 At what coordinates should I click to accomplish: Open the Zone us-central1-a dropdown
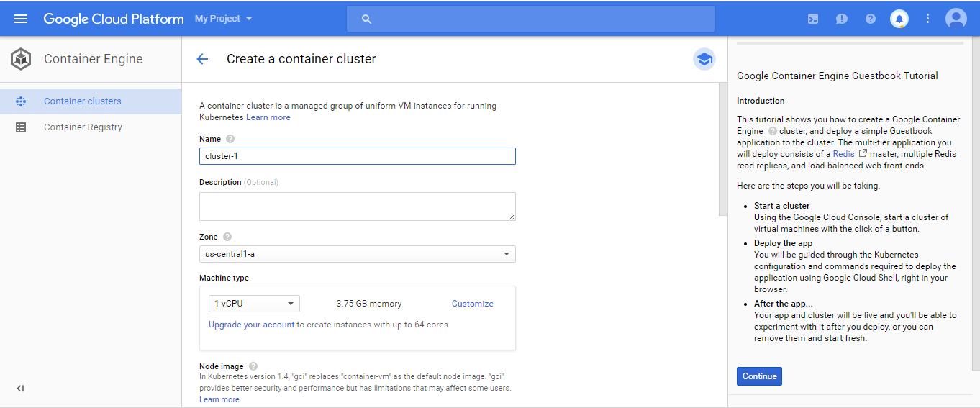[x=358, y=254]
